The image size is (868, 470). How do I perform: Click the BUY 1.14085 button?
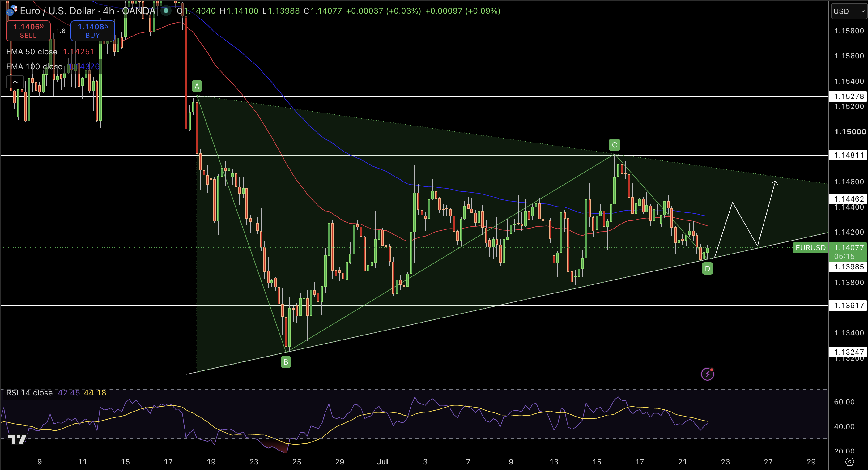[93, 31]
